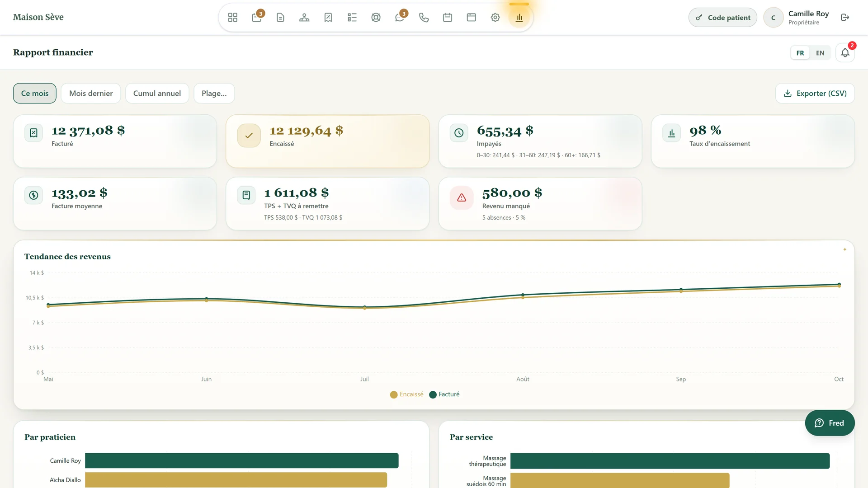The width and height of the screenshot is (868, 488).
Task: Open the folder icon with badge 3
Action: tap(256, 18)
